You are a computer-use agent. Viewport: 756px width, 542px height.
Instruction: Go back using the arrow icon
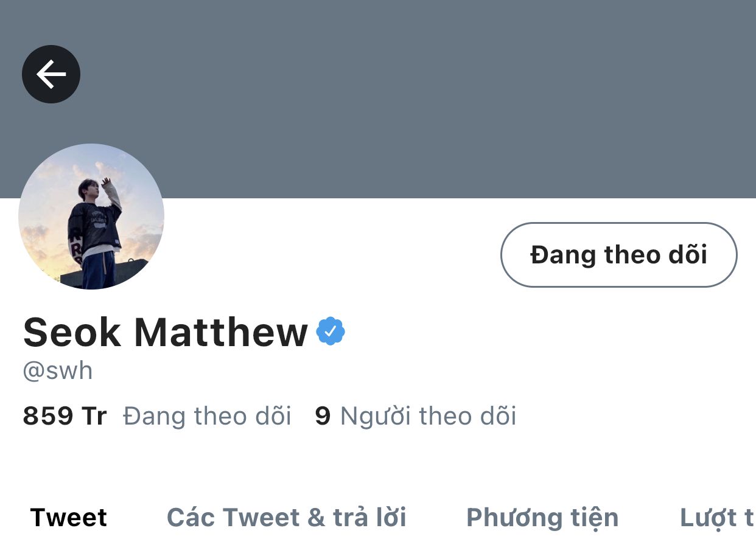coord(51,74)
